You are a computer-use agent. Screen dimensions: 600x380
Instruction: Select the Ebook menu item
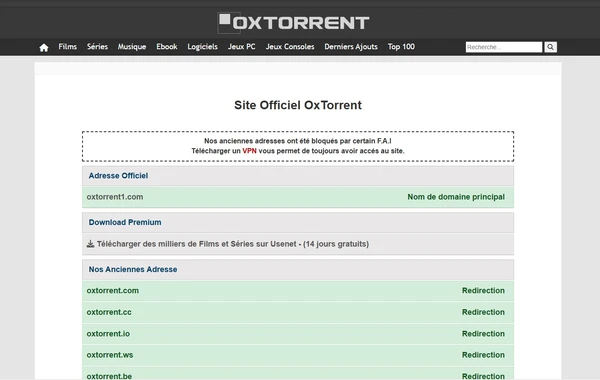(x=167, y=47)
